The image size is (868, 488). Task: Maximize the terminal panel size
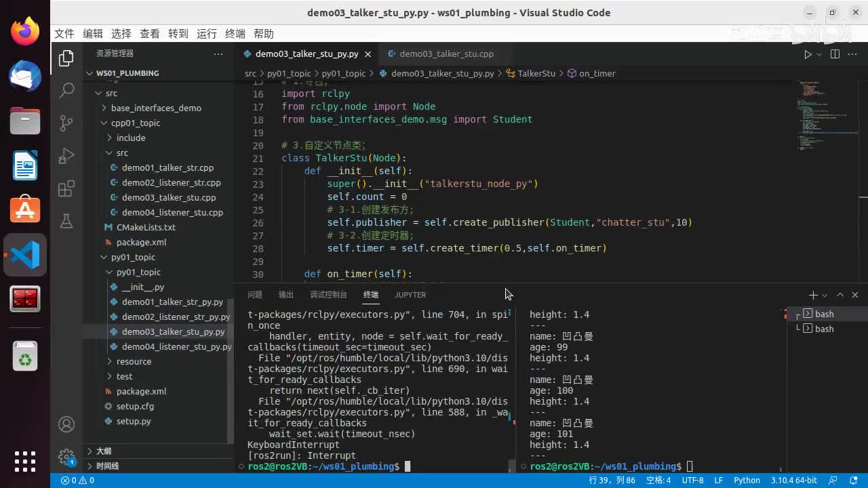840,295
